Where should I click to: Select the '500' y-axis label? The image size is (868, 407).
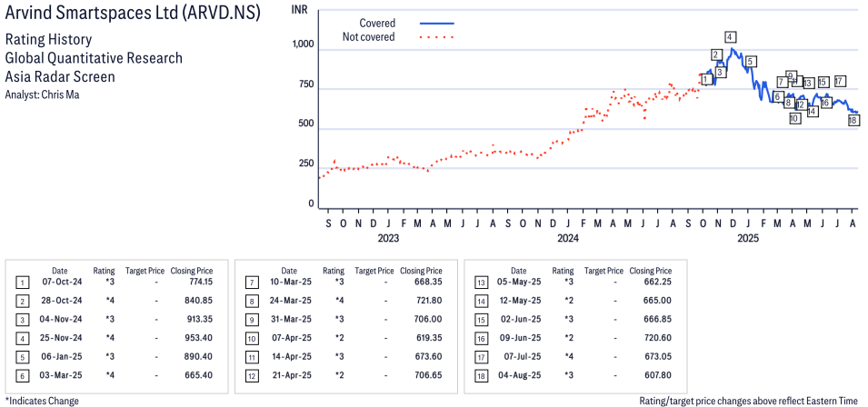tap(306, 124)
